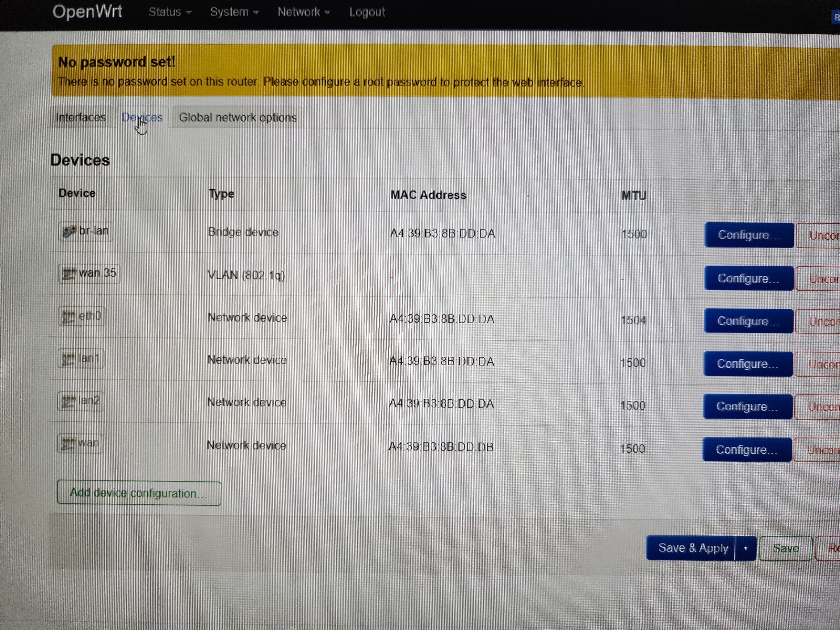Click the wan.35 device name
Viewport: 840px width, 630px height.
[98, 273]
